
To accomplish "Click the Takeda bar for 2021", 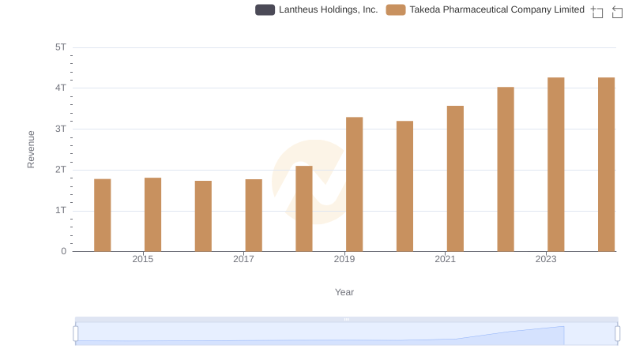I will tap(455, 178).
